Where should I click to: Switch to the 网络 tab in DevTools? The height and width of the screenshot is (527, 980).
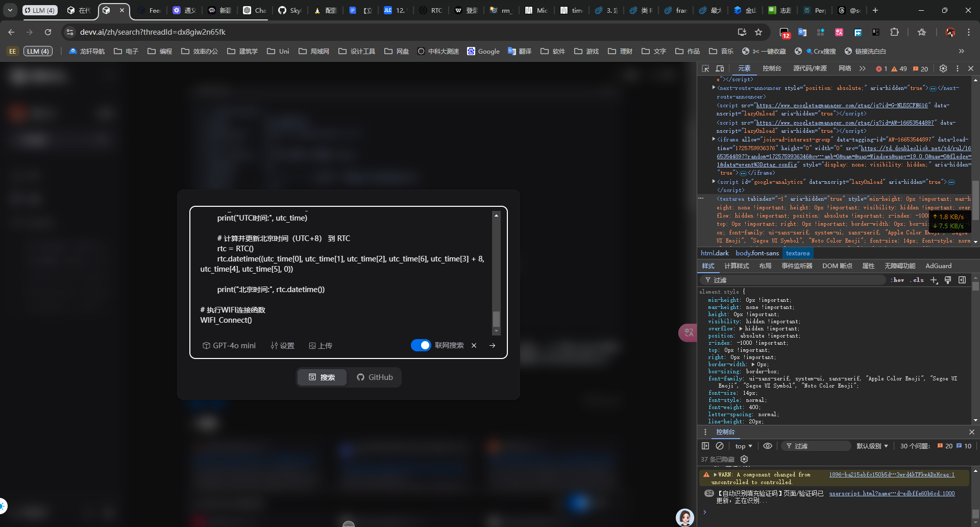tap(845, 68)
